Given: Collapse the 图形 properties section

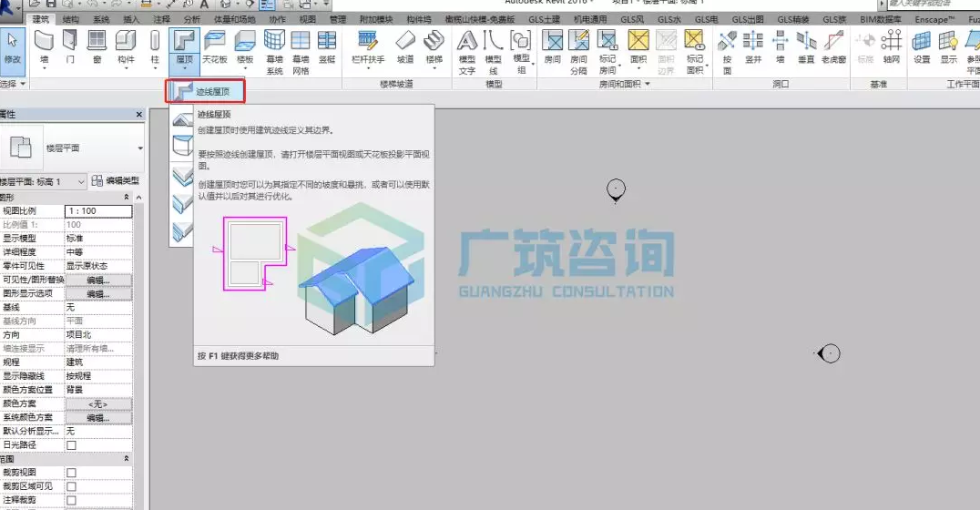Looking at the screenshot, I should [127, 197].
